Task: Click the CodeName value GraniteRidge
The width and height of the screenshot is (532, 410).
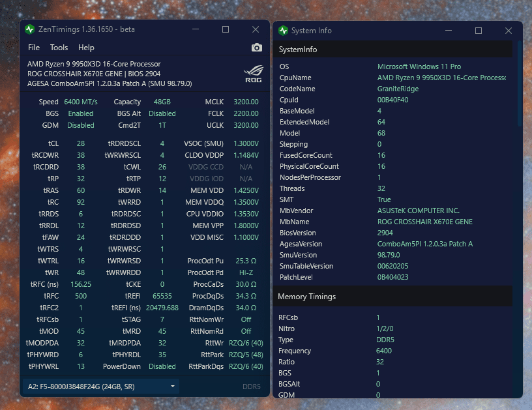Action: 398,89
